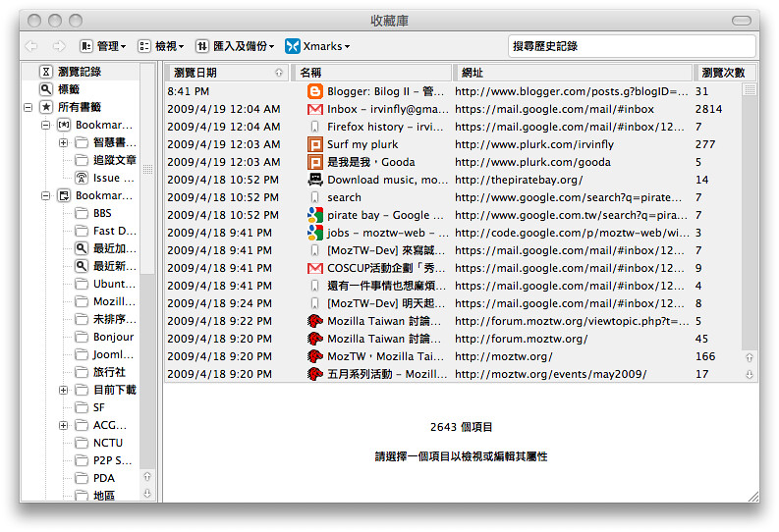Click the toolbar toggle pill button
The width and height of the screenshot is (779, 532).
tap(742, 21)
